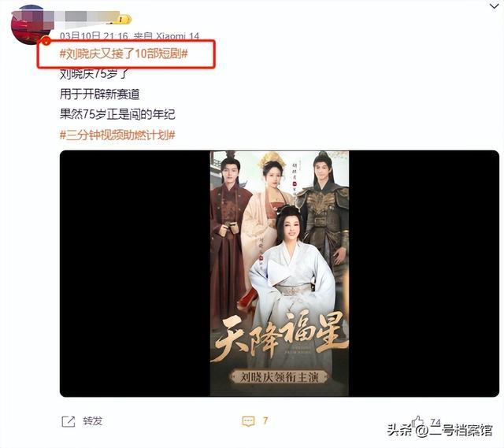Tap the orange verification badge on avatar

46,41
